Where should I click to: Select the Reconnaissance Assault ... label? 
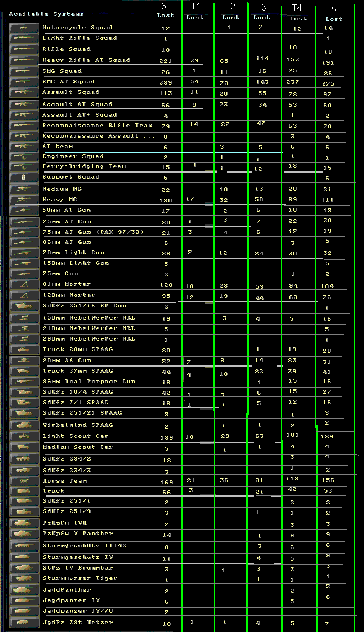[99, 136]
